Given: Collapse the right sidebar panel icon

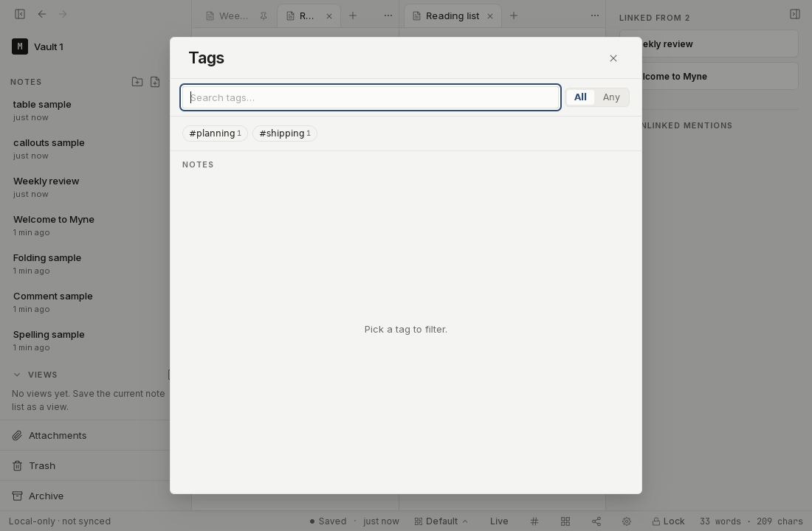Looking at the screenshot, I should click(795, 14).
